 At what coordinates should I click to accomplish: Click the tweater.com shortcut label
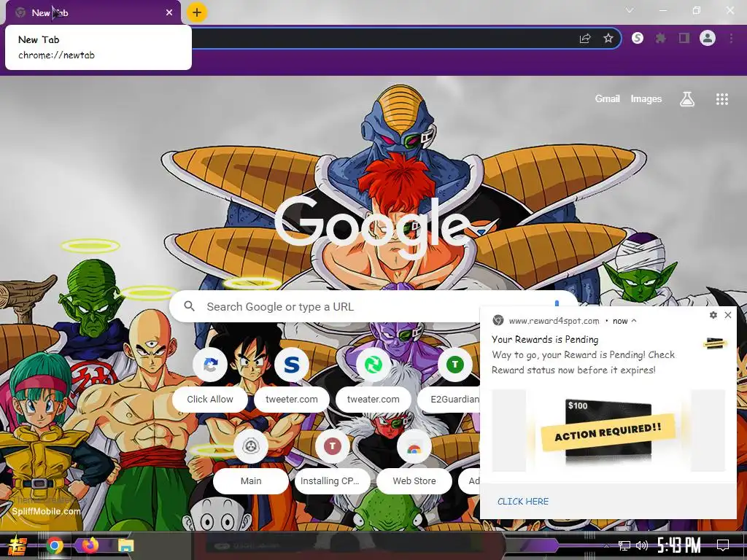click(373, 399)
